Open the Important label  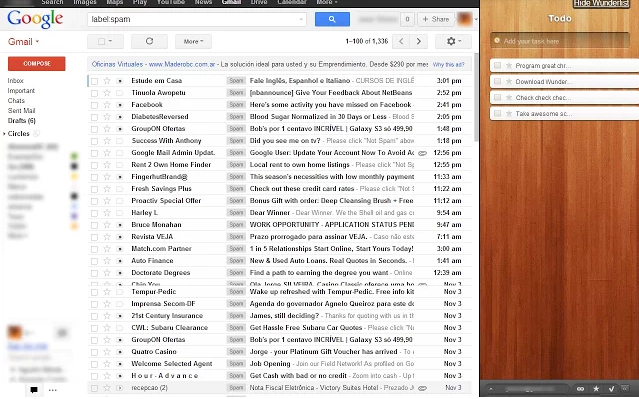[x=21, y=90]
